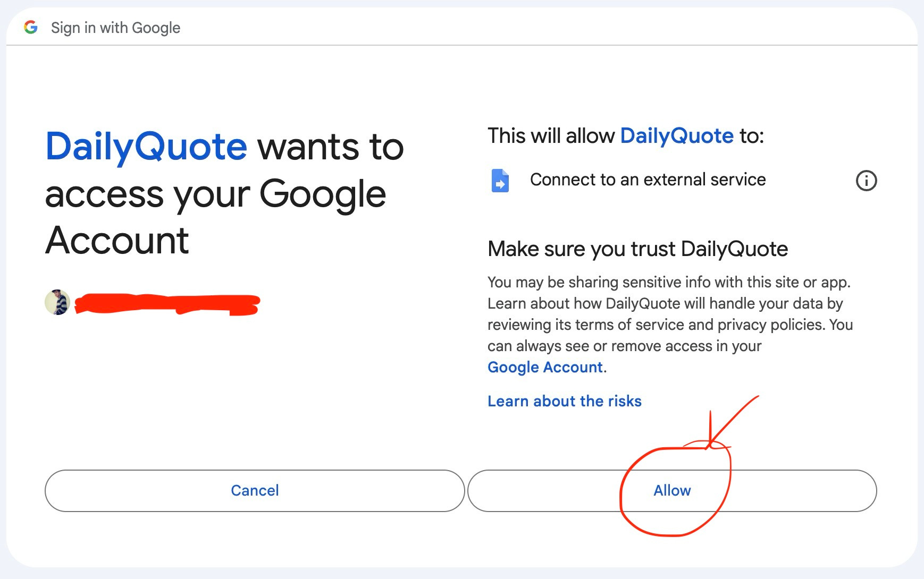Click Make sure you trust DailyQuote heading
Image resolution: width=924 pixels, height=579 pixels.
click(637, 249)
